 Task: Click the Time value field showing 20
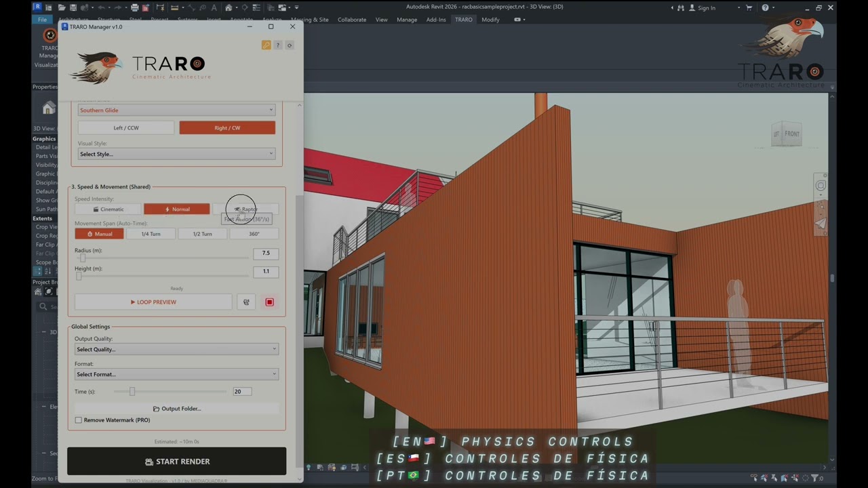(242, 391)
